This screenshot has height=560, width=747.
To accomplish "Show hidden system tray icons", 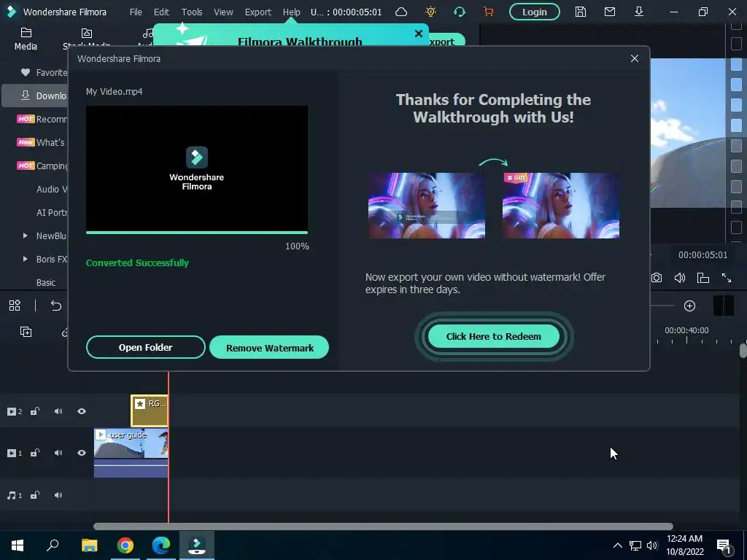I will click(x=617, y=545).
